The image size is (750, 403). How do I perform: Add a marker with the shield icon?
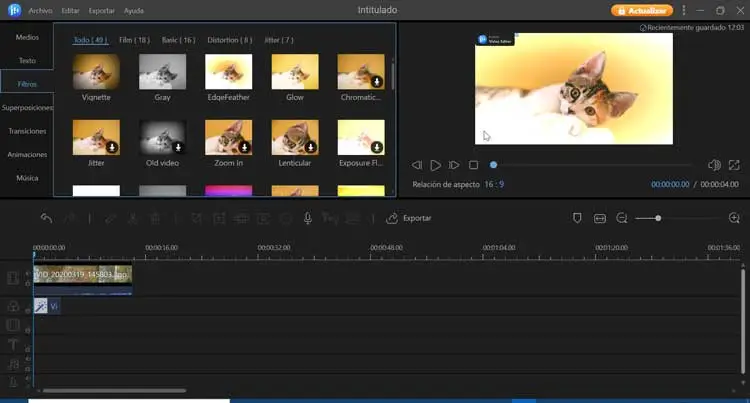[x=577, y=218]
